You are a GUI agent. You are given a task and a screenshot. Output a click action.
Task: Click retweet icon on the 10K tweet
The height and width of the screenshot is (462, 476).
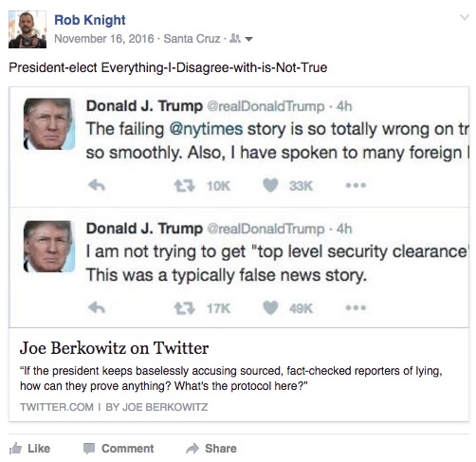[185, 186]
